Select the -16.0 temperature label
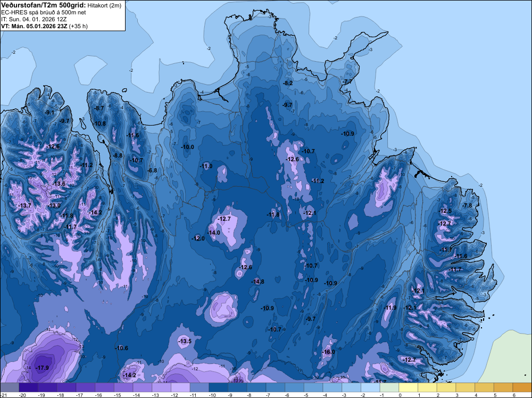Viewport: 532px width, 398px height. [328, 352]
